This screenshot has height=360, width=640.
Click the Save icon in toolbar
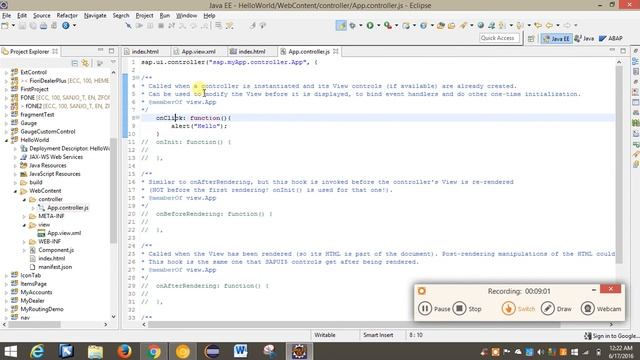[x=22, y=26]
